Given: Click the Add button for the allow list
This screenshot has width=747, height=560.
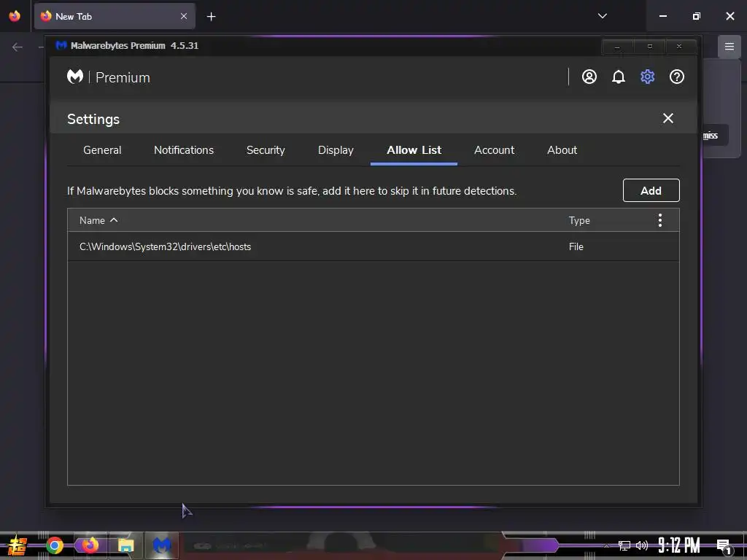Looking at the screenshot, I should click(651, 190).
